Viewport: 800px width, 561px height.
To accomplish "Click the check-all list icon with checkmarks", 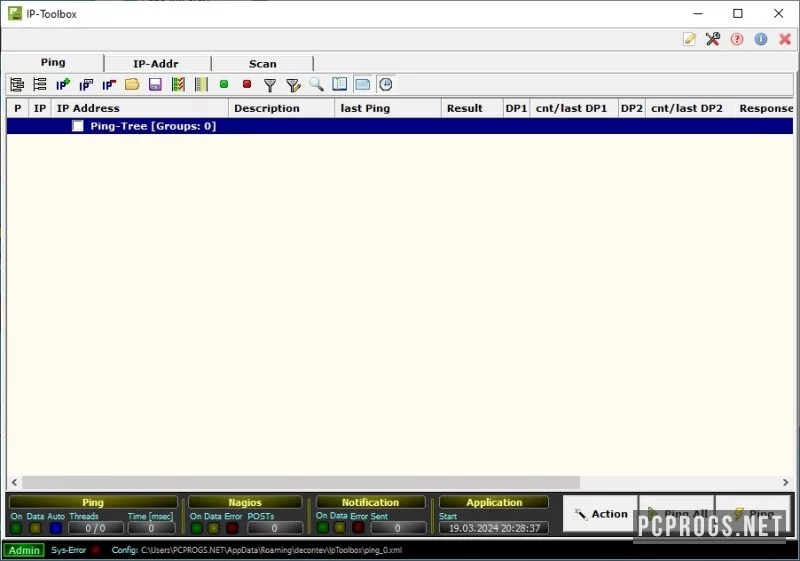I will (178, 85).
